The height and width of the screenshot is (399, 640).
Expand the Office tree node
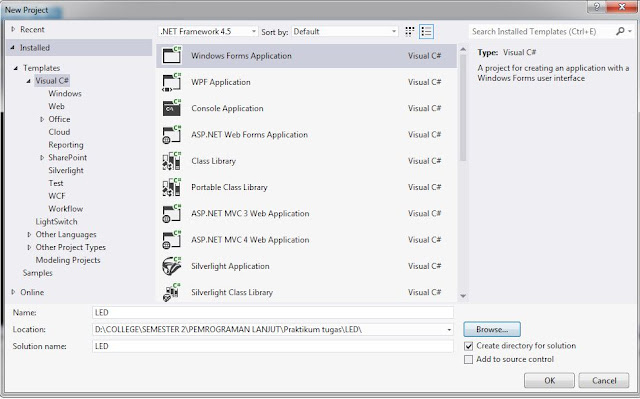(42, 119)
